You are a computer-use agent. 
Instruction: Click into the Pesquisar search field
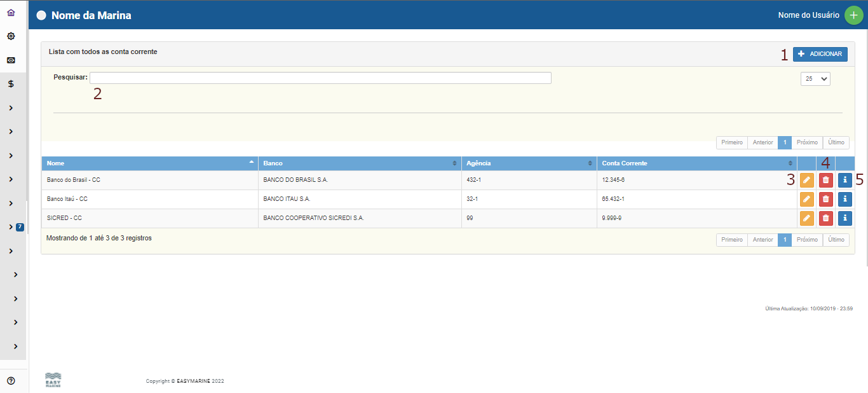pos(320,78)
